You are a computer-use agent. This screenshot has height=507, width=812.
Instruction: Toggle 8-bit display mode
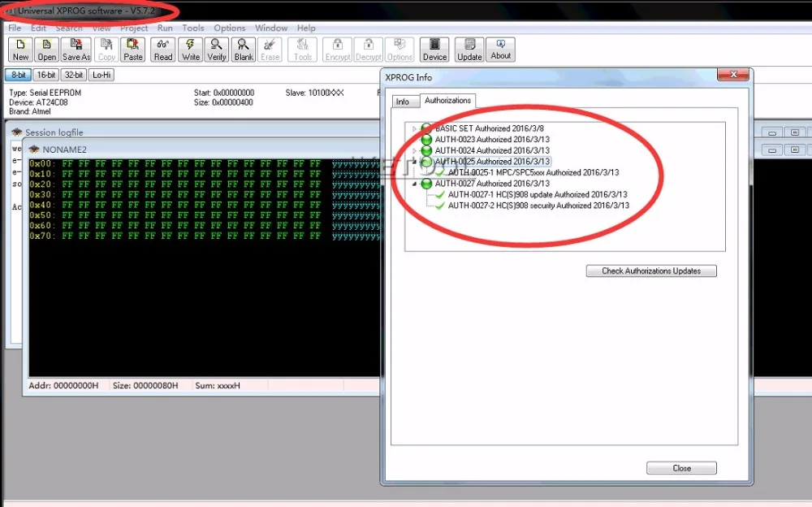[19, 75]
